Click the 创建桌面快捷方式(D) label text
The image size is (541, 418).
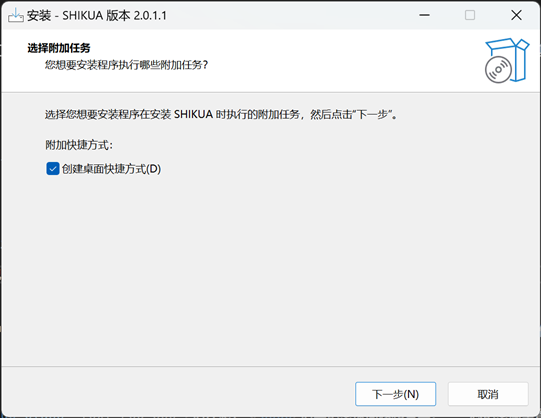tap(111, 169)
